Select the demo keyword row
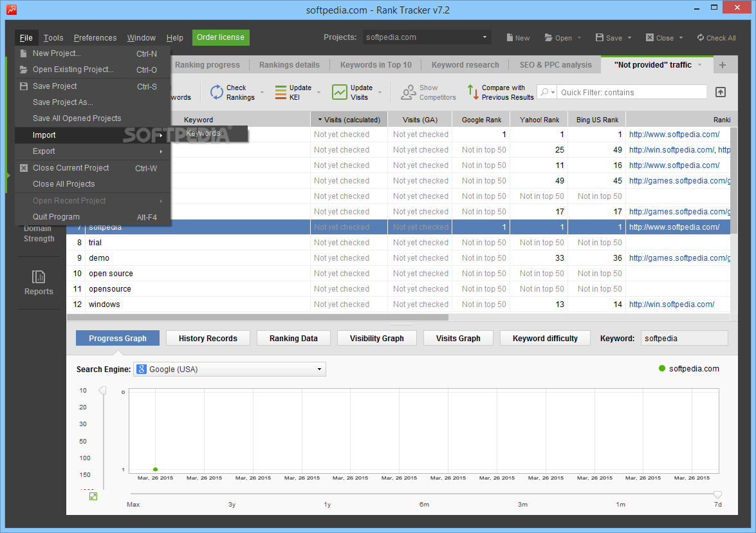This screenshot has height=533, width=756. 399,258
